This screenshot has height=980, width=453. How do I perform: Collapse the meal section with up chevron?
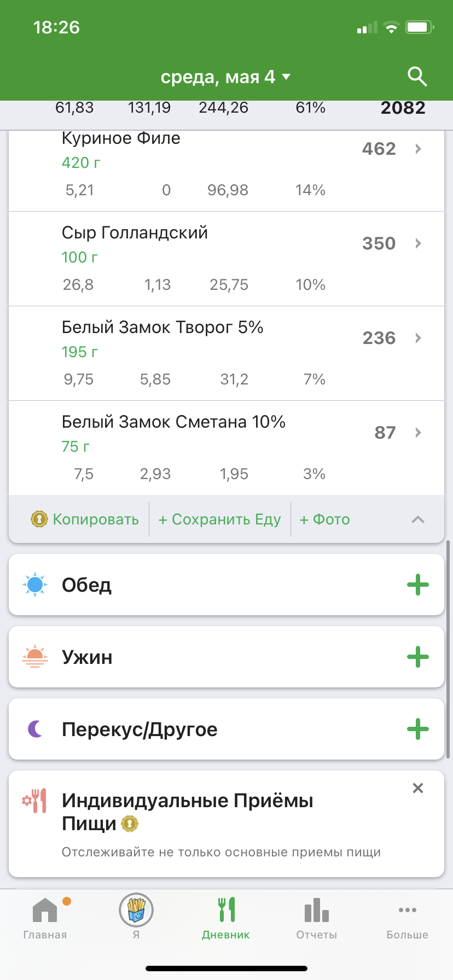point(417,520)
